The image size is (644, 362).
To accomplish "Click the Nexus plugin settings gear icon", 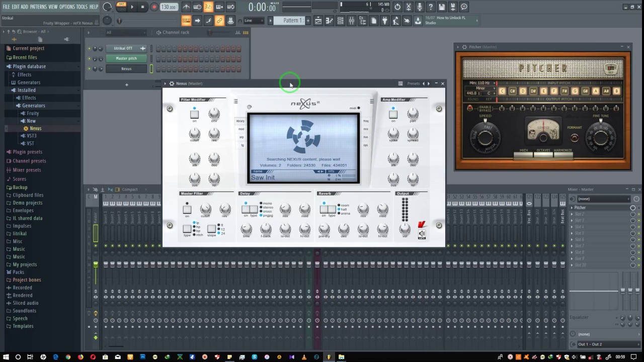I will [x=172, y=83].
